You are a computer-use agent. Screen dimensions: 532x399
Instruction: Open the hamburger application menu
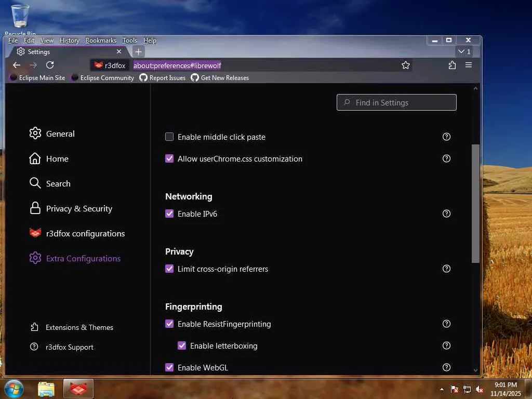click(x=469, y=65)
